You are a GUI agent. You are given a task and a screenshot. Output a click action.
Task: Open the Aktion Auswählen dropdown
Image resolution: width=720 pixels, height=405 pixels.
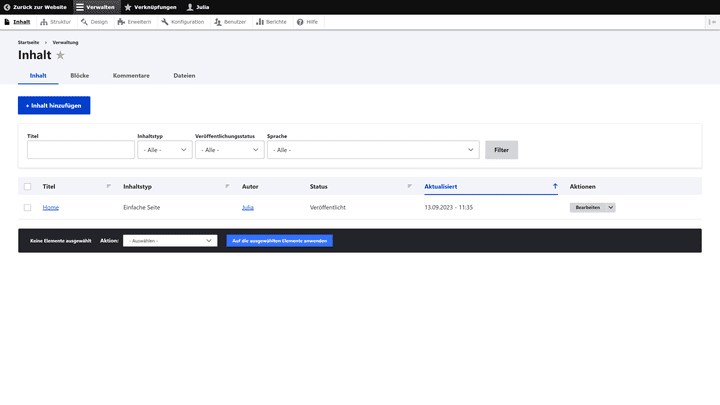click(x=170, y=241)
